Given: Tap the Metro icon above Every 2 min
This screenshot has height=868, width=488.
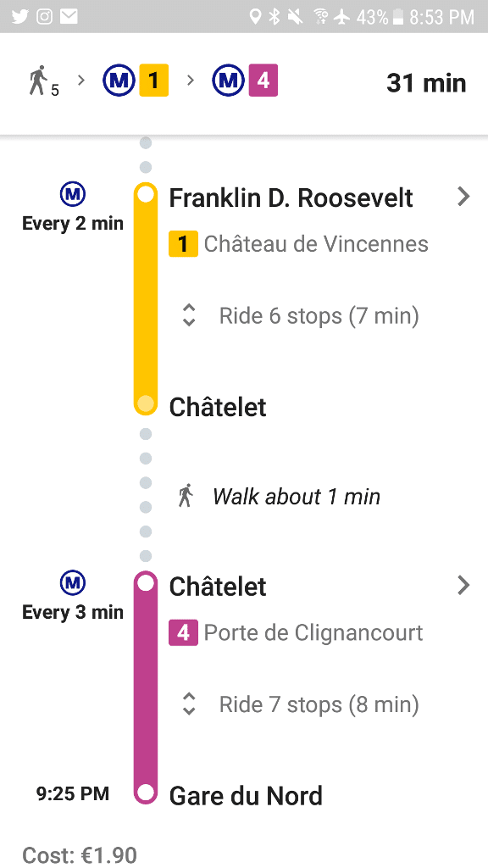Looking at the screenshot, I should pyautogui.click(x=73, y=193).
